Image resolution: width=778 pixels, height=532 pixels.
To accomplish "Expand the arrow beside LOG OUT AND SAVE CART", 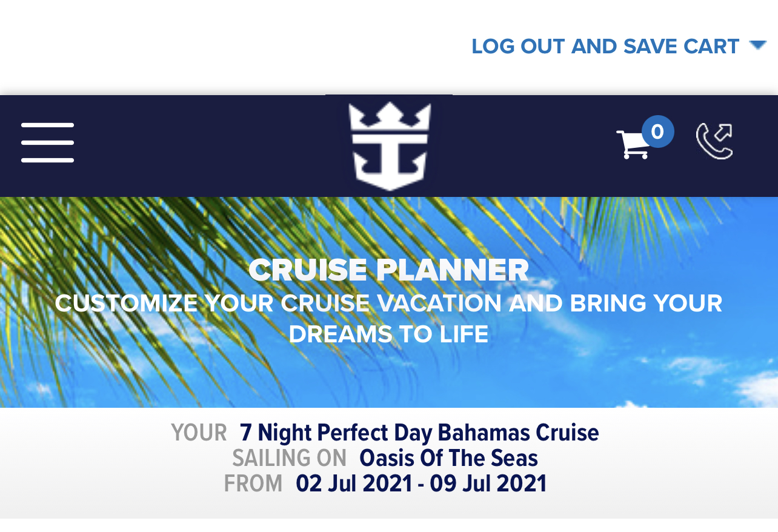I will 758,45.
